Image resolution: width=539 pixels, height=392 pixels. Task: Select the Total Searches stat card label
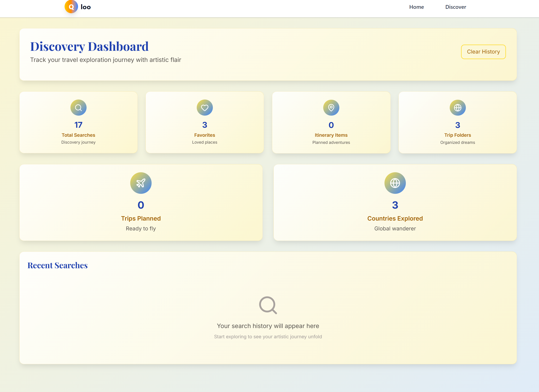[x=78, y=135]
